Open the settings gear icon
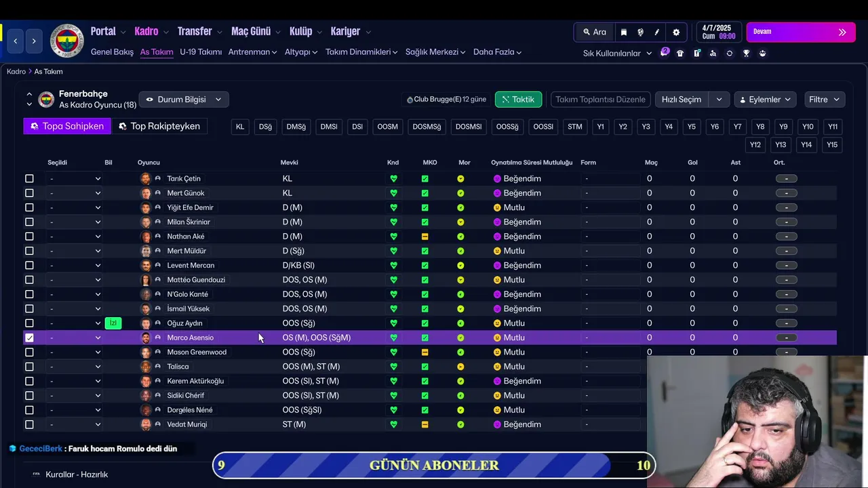Image resolution: width=868 pixels, height=488 pixels. point(676,32)
